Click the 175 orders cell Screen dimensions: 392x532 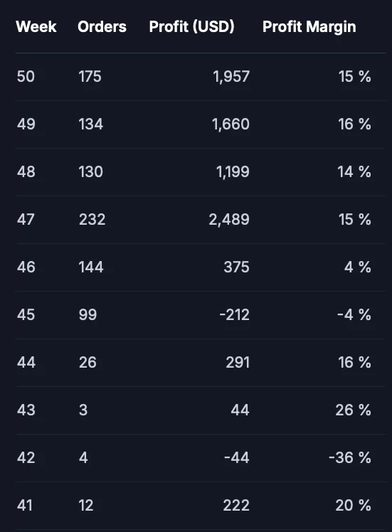pos(90,76)
